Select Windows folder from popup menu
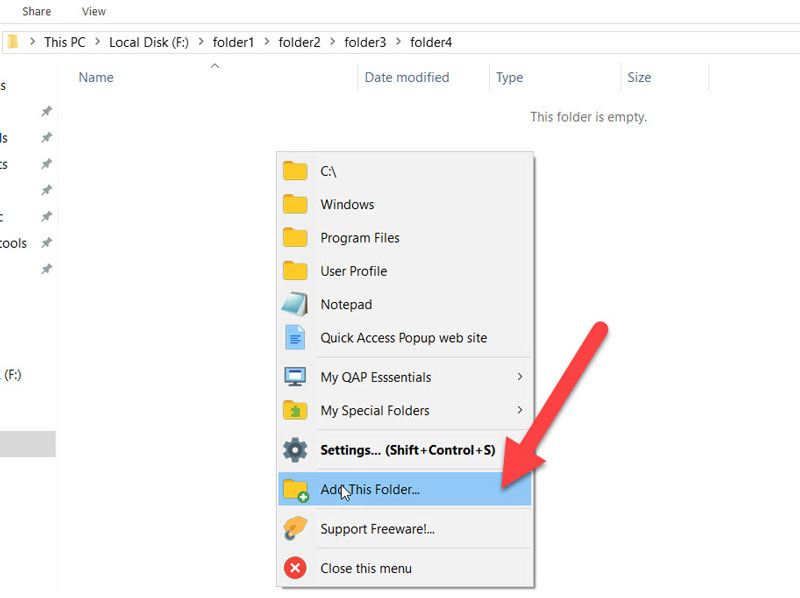 point(347,204)
